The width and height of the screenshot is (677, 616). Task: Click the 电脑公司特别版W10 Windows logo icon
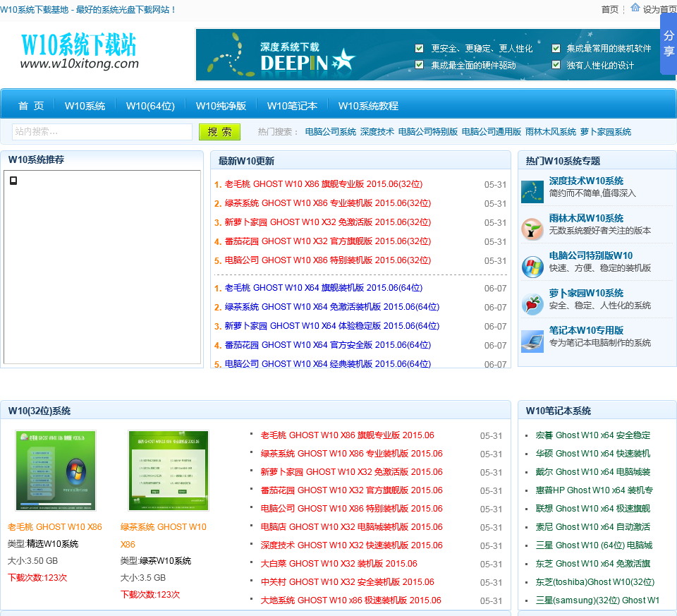(x=532, y=267)
